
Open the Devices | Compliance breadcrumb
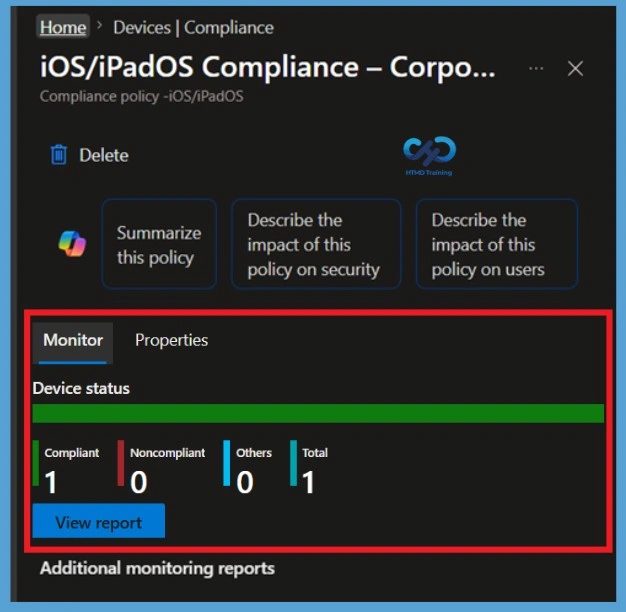click(x=194, y=28)
